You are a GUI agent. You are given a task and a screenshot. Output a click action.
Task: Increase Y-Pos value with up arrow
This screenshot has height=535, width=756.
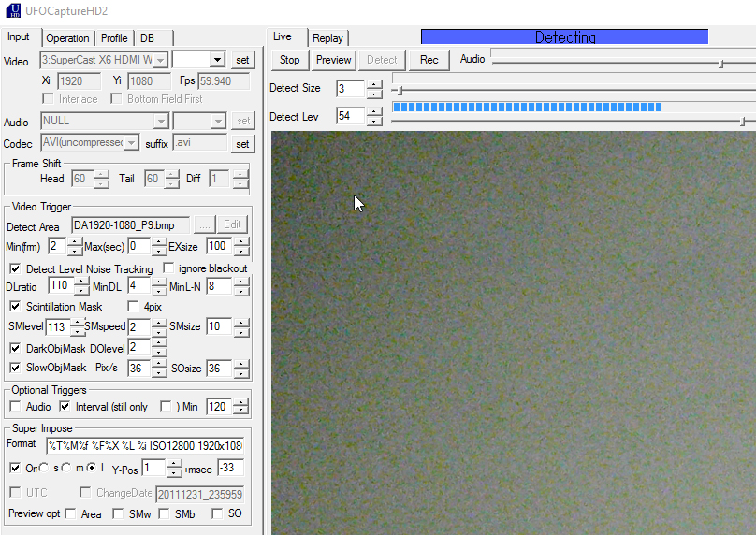click(x=174, y=463)
